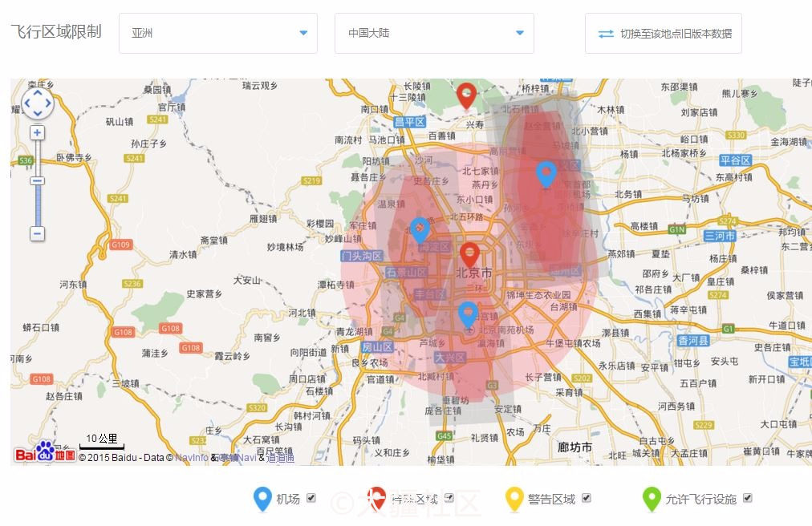Open the 道道通 data link

(280, 458)
